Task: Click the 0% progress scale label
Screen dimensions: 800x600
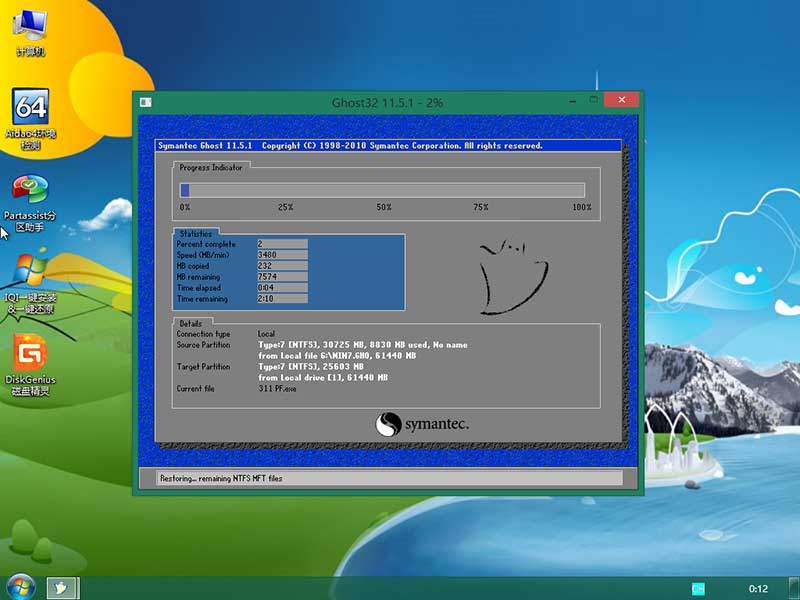Action: point(185,207)
